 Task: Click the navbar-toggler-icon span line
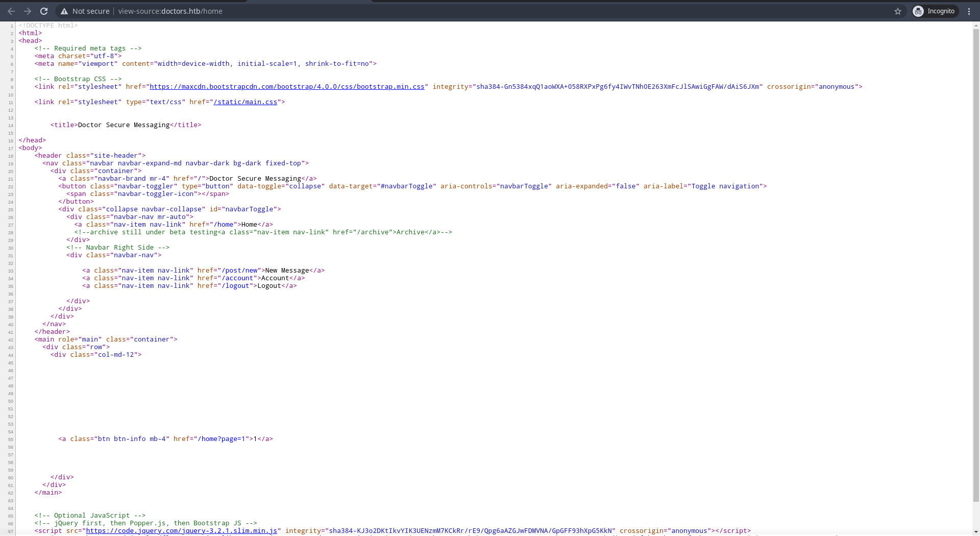click(x=148, y=194)
